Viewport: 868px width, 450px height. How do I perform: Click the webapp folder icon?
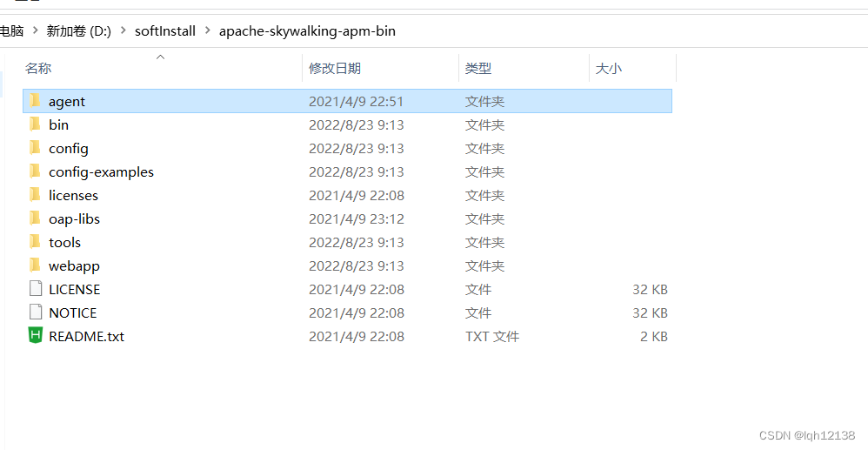point(35,265)
